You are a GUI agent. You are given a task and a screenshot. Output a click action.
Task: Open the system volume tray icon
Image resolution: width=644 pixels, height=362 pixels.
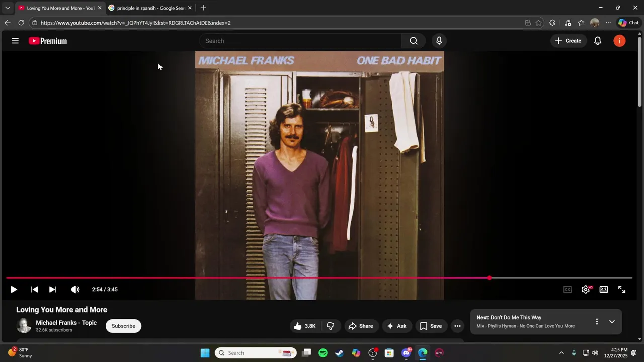point(595,353)
